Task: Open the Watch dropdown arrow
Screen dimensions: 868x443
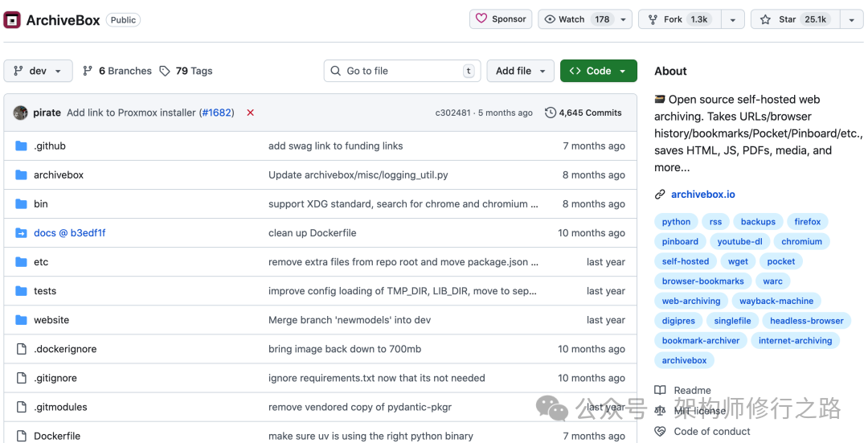Action: click(x=624, y=19)
